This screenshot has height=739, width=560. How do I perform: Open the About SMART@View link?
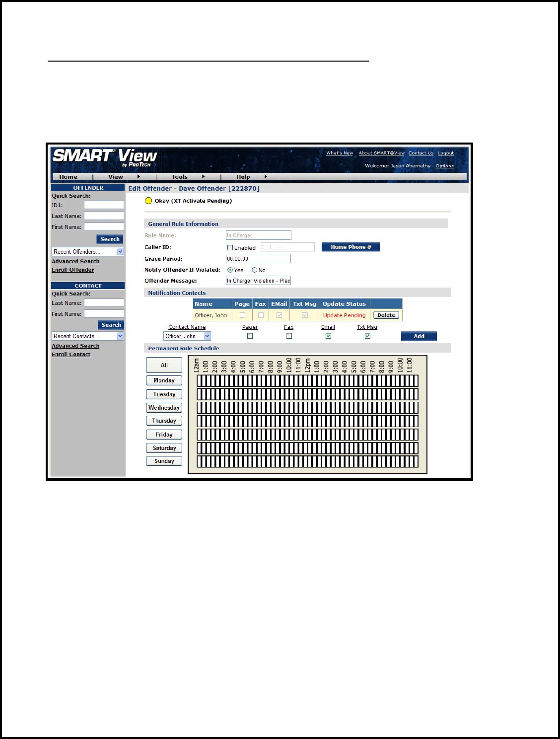[x=382, y=153]
